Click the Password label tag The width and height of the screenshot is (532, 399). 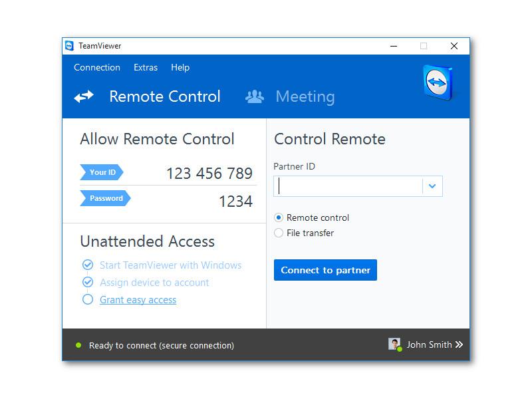click(x=105, y=198)
